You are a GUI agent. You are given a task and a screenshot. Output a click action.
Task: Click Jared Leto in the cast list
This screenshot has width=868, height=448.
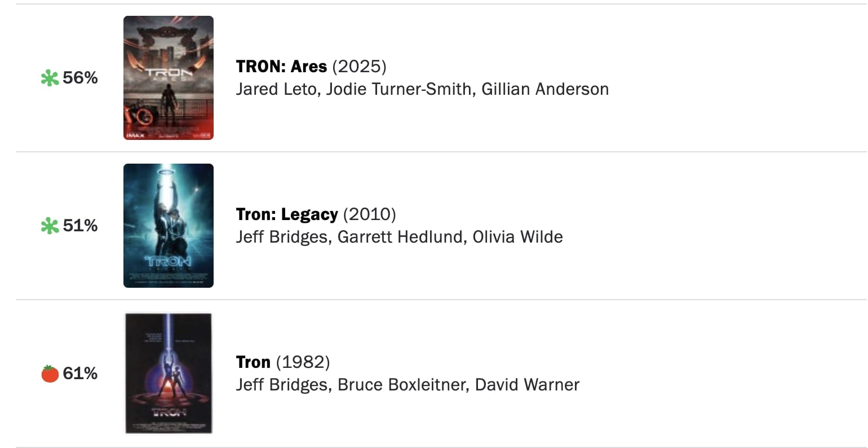tap(276, 89)
